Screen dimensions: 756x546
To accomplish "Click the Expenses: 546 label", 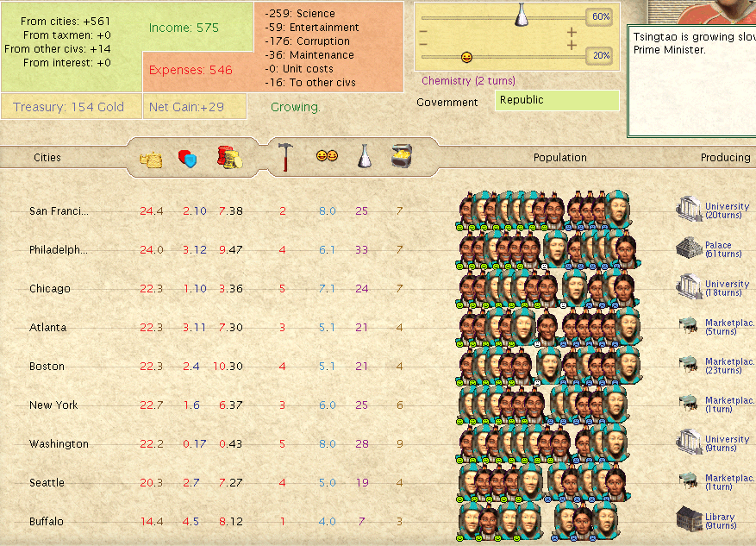I will coord(191,70).
